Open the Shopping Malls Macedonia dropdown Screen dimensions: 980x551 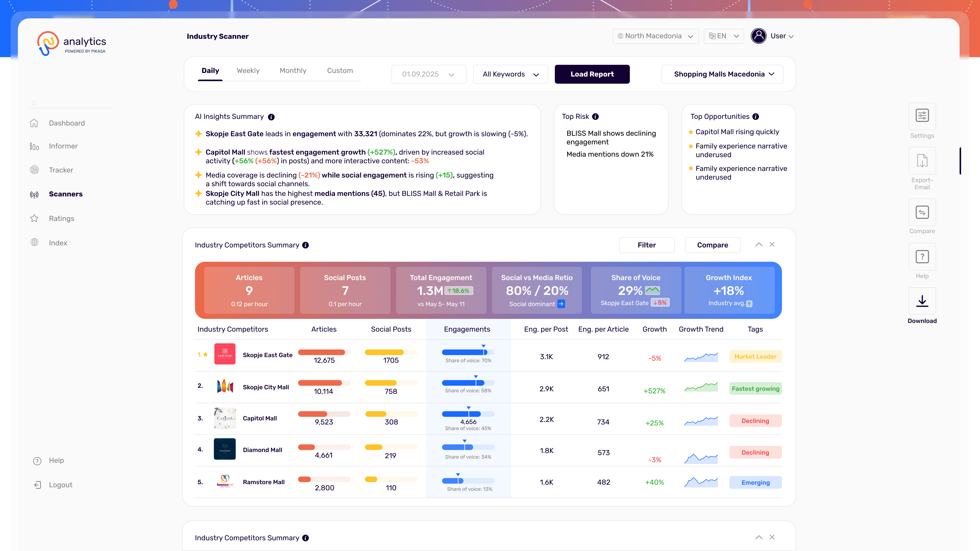click(x=722, y=74)
